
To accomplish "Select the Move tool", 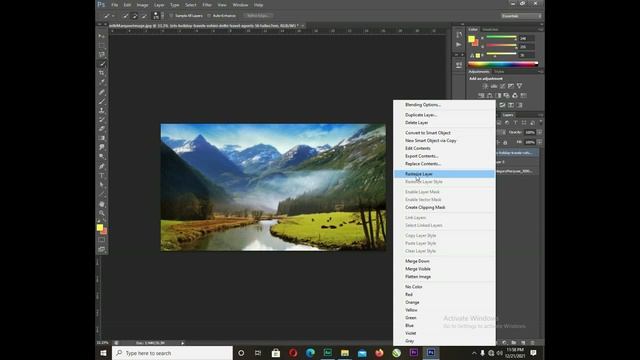I will (102, 36).
